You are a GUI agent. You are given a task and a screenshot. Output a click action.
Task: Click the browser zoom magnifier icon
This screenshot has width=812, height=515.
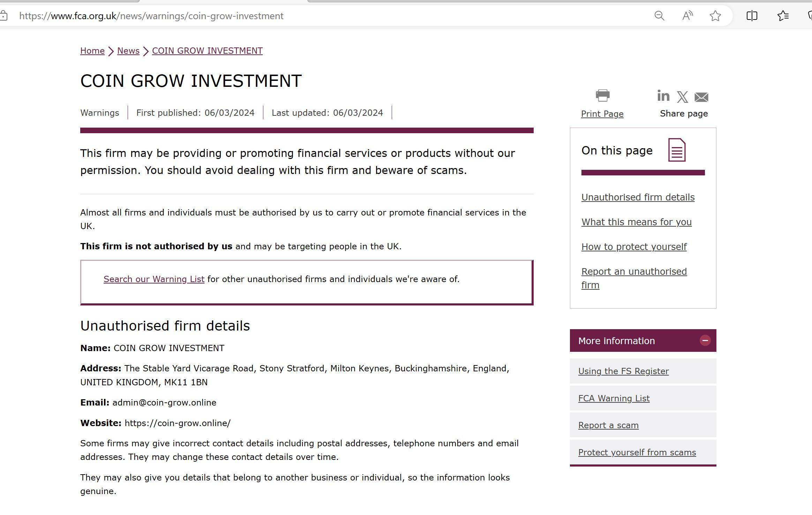(x=659, y=16)
